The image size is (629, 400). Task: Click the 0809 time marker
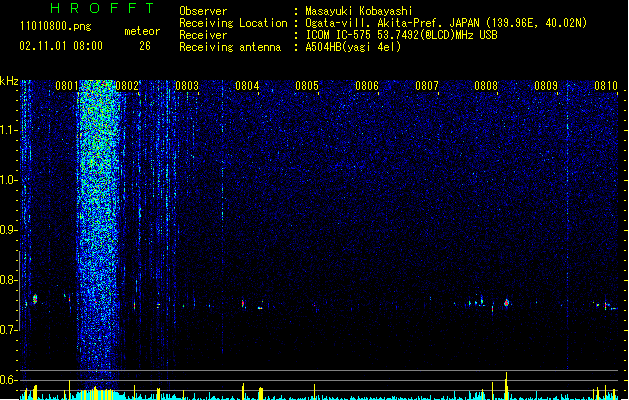click(546, 86)
